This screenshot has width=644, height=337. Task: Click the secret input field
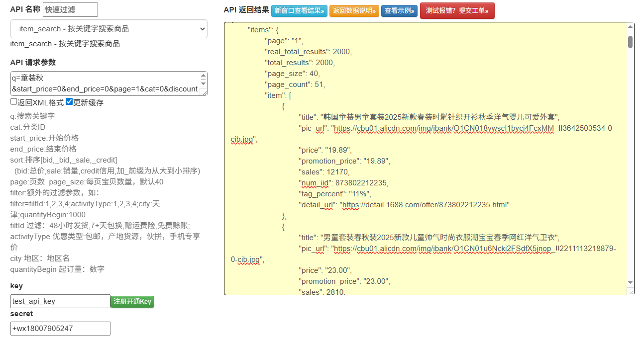click(60, 329)
